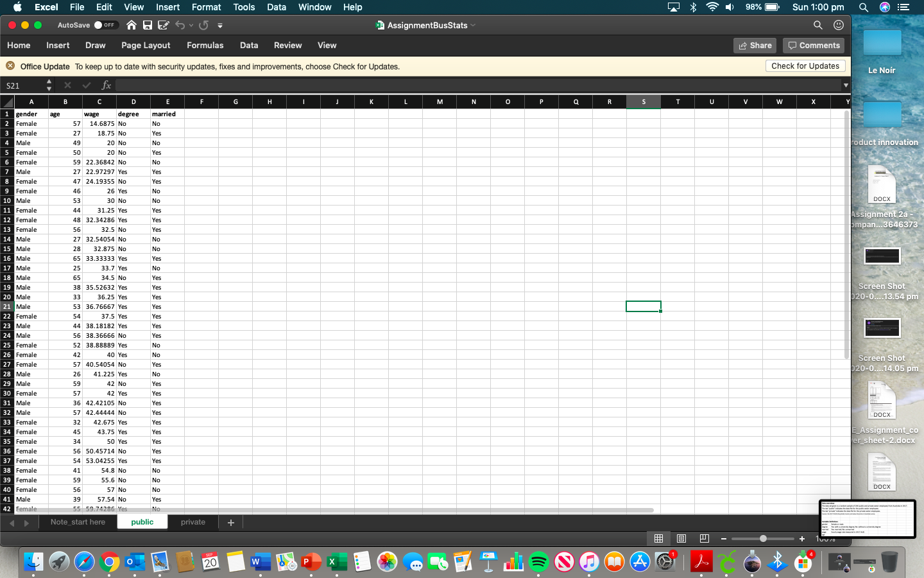Viewport: 924px width, 578px height.
Task: Click into the formula bar input field
Action: click(477, 85)
